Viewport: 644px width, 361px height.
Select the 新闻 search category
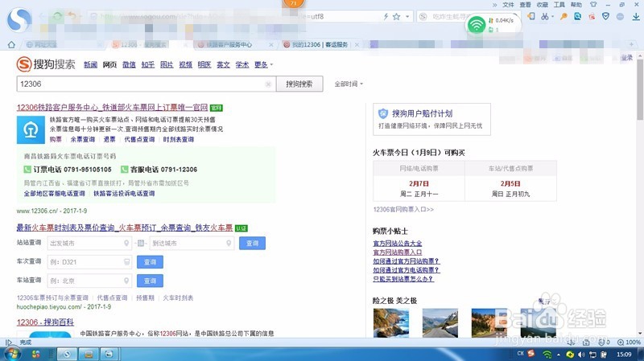pos(90,64)
